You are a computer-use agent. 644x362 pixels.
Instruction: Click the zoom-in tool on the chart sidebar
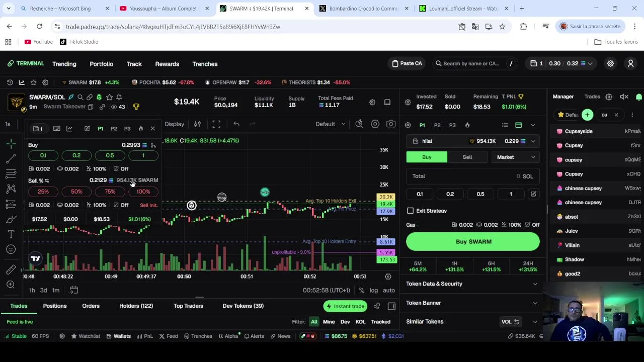tap(11, 285)
